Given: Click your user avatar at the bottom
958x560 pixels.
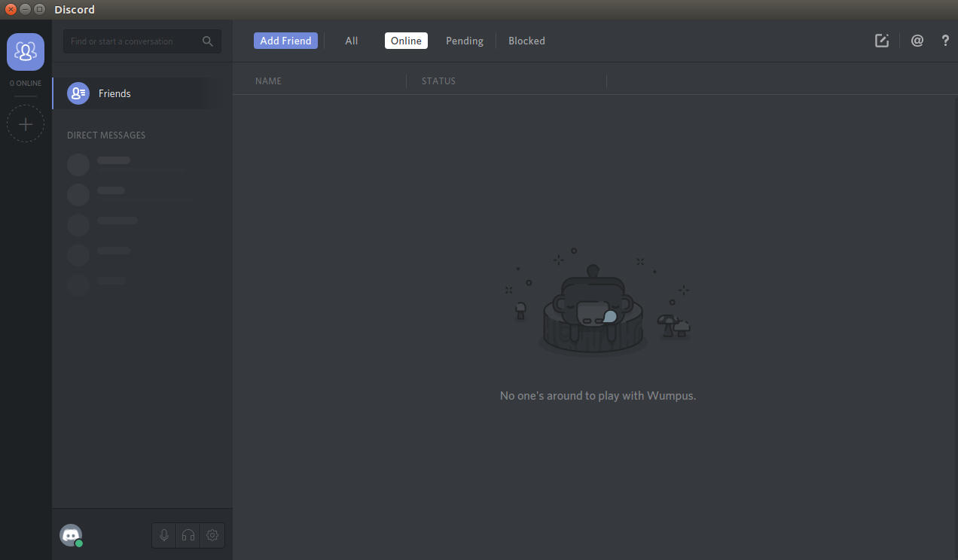Looking at the screenshot, I should [70, 535].
